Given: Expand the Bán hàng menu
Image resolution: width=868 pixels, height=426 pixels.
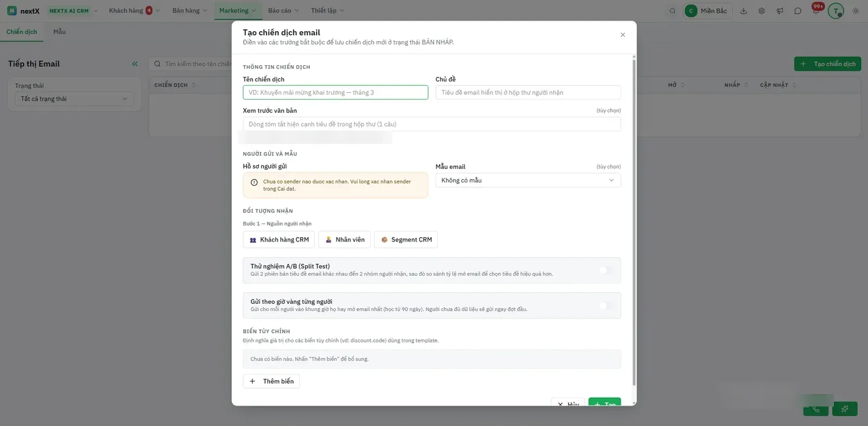Looking at the screenshot, I should click(x=190, y=11).
